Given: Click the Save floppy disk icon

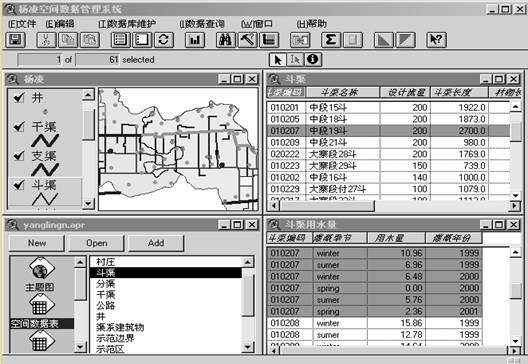Looking at the screenshot, I should [x=16, y=40].
